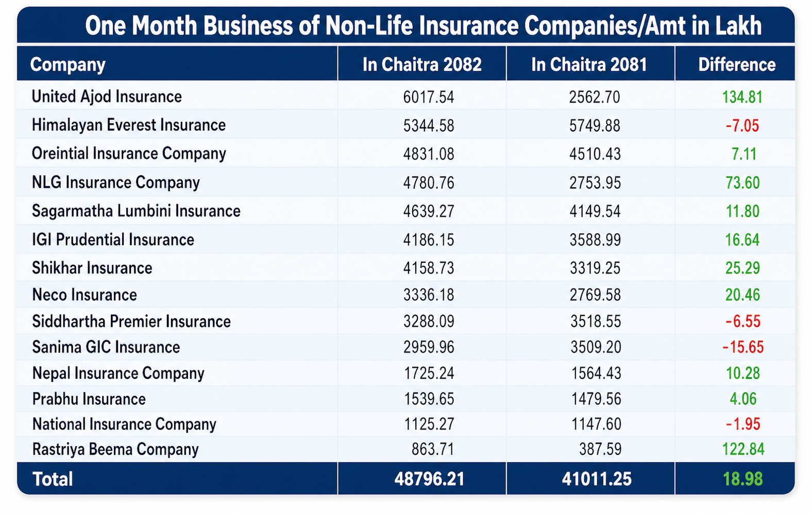Screen dimensions: 812x514
Task: Select the table title heading text
Action: [x=423, y=26]
